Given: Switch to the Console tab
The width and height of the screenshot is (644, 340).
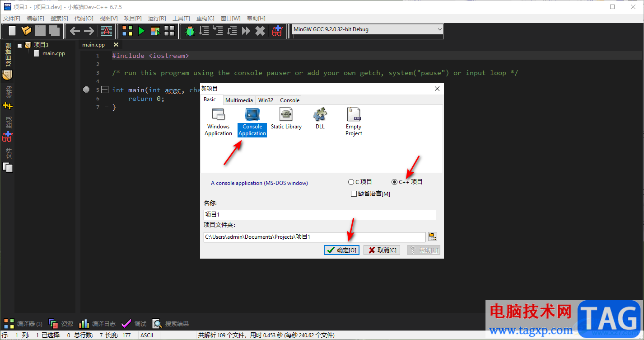Looking at the screenshot, I should 289,100.
